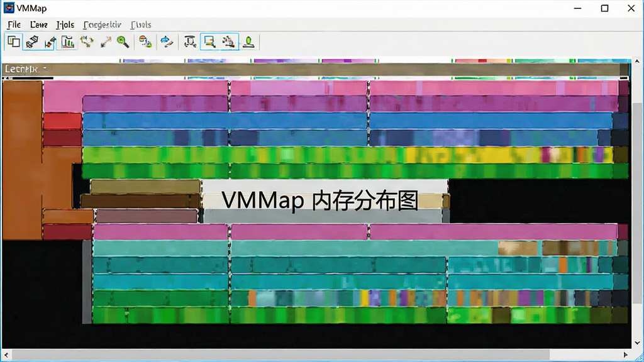Click the diagonal double-arrow expand icon
The width and height of the screenshot is (644, 362).
point(106,41)
